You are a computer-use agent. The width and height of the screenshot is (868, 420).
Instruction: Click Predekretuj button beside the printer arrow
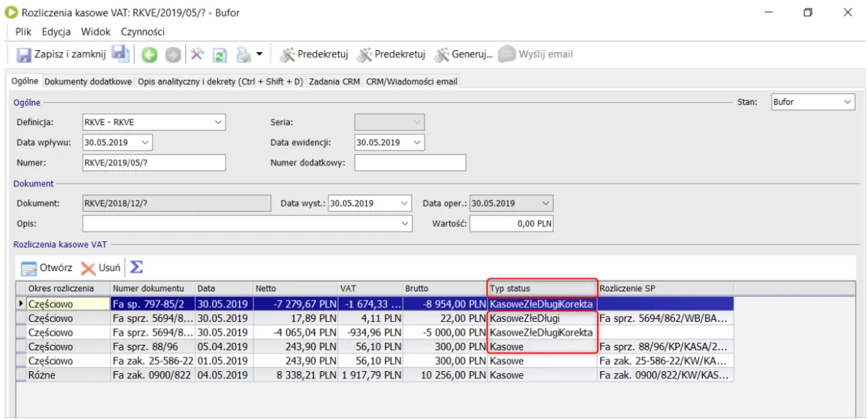point(314,54)
